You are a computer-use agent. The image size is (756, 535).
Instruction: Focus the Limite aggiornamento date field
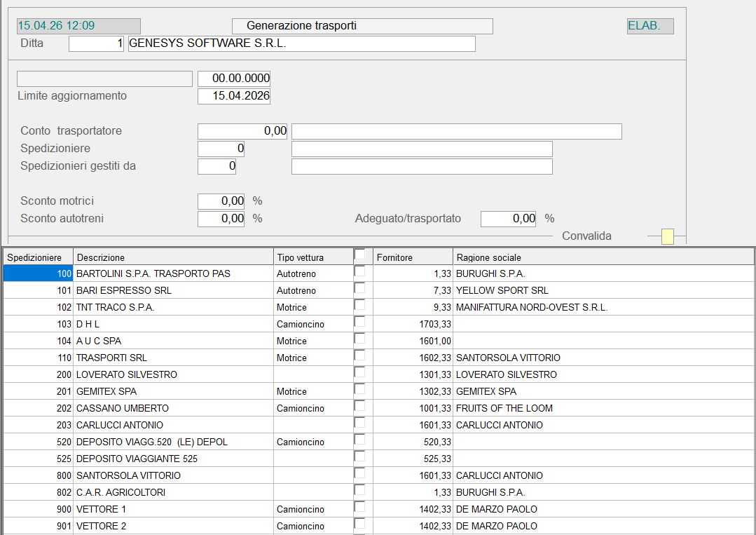tap(234, 96)
